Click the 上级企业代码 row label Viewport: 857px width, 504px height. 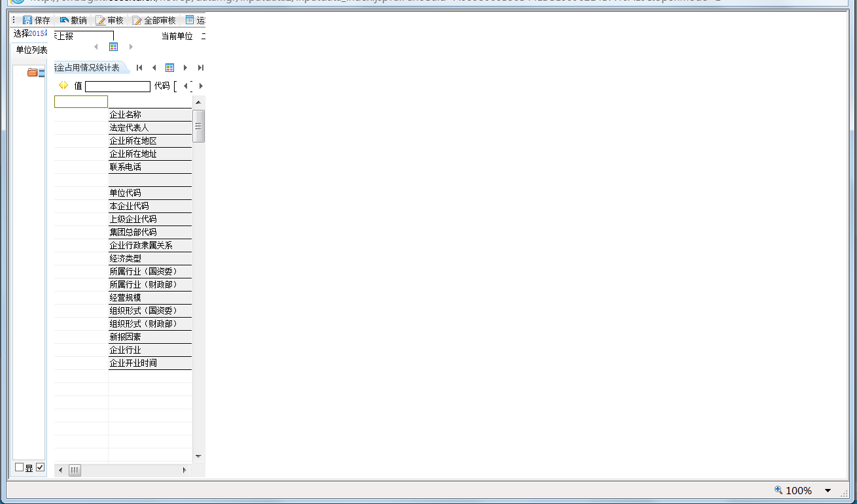[150, 219]
